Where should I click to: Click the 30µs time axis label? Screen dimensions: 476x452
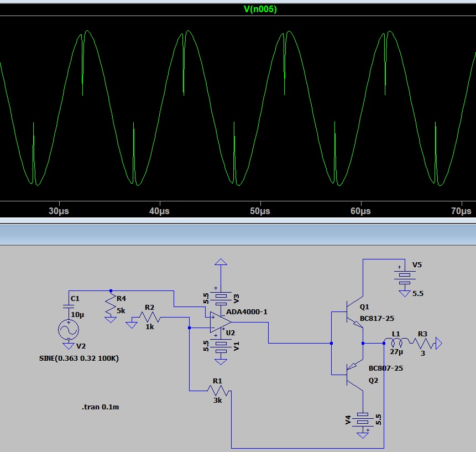coord(59,211)
